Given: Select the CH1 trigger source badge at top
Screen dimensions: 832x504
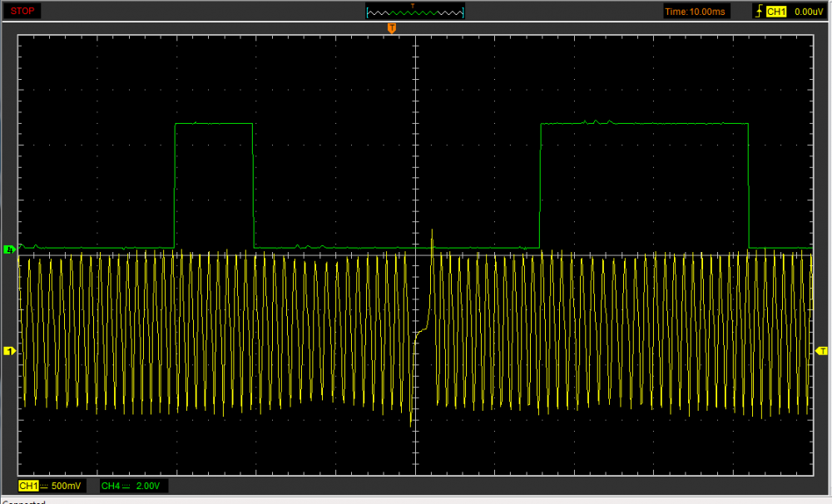Looking at the screenshot, I should click(x=775, y=12).
